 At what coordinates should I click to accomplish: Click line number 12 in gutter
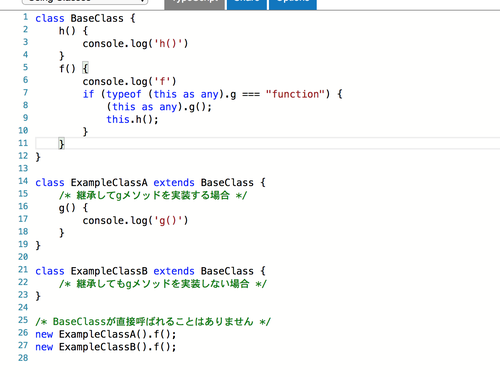coord(23,156)
